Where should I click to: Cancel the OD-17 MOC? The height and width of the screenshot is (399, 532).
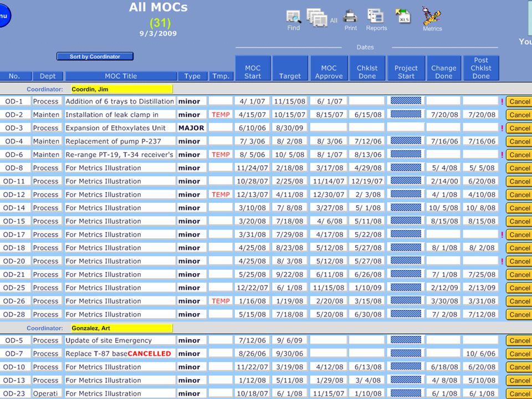pos(519,235)
